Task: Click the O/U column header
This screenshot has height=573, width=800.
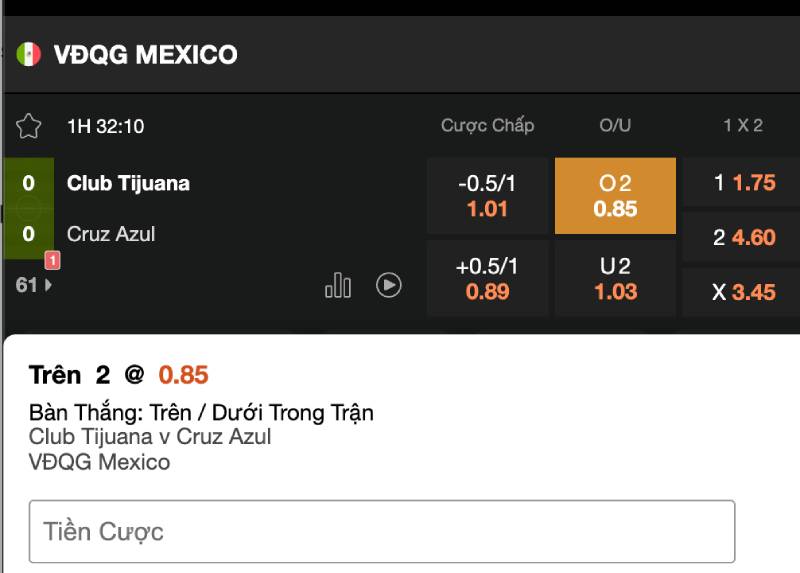Action: (x=615, y=126)
